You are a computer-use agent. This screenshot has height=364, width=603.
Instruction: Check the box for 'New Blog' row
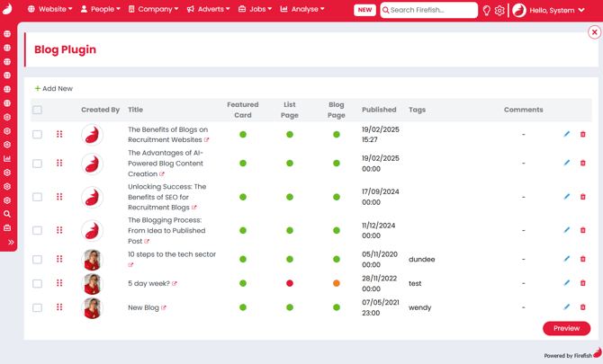37,307
